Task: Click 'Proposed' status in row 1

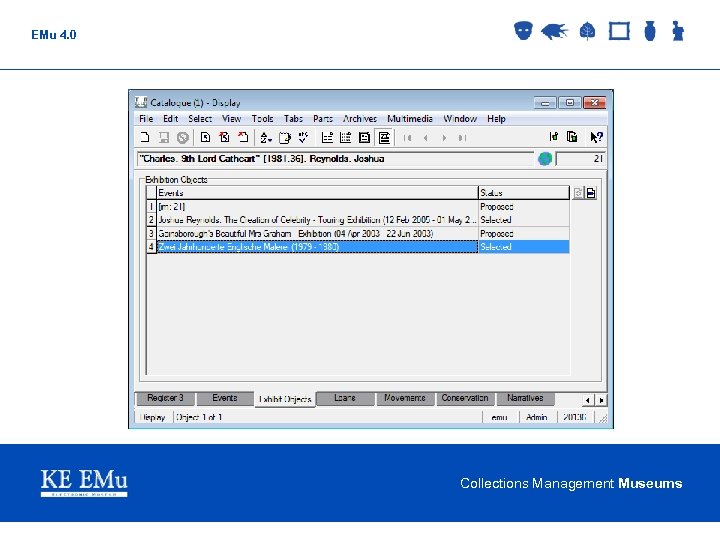Action: (523, 207)
